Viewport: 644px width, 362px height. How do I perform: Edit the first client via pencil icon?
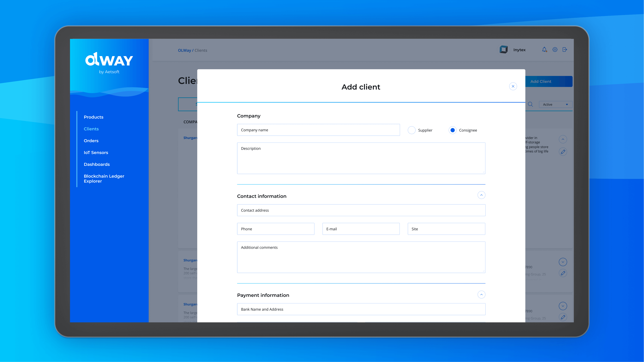[563, 152]
